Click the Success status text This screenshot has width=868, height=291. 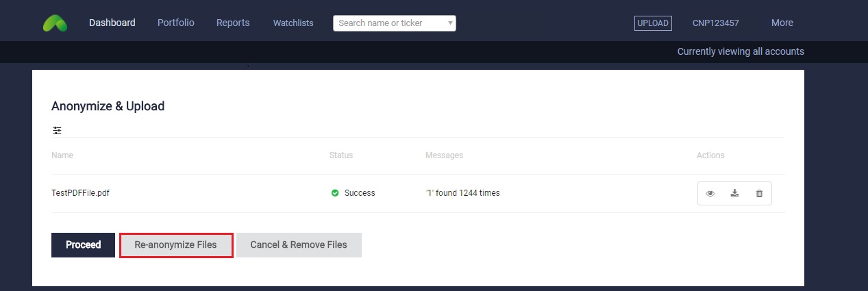[x=360, y=193]
